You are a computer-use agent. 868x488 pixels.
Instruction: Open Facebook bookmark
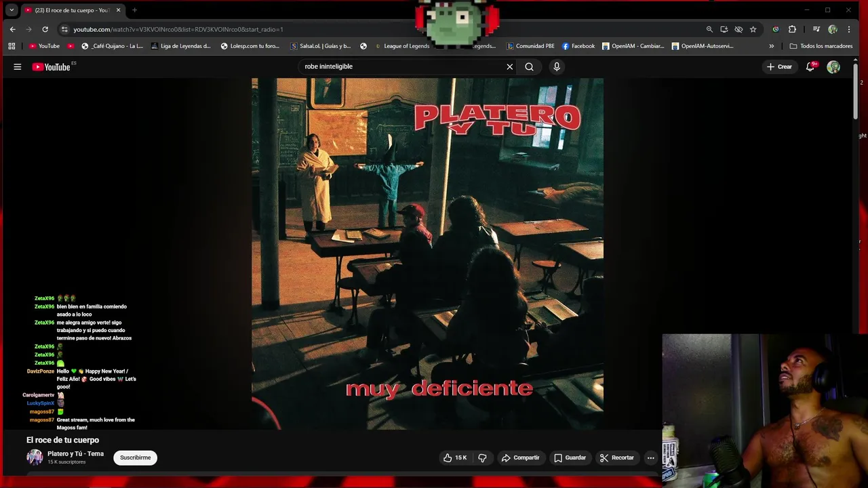578,46
